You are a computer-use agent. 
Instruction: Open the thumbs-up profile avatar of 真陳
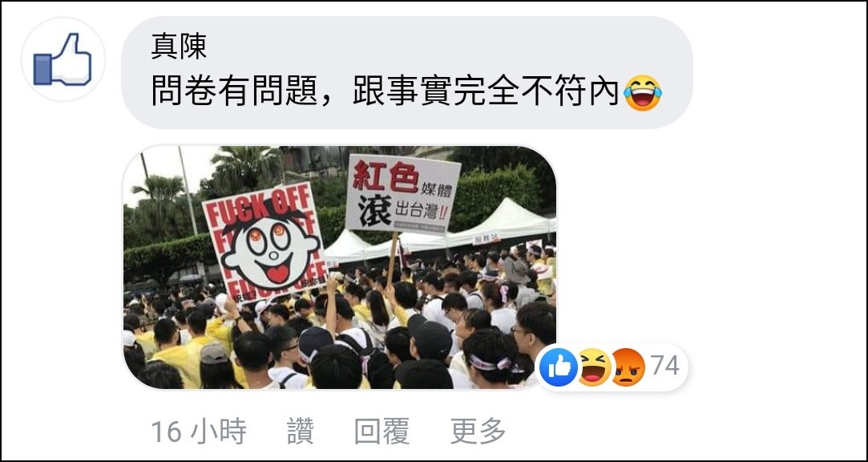tap(63, 59)
